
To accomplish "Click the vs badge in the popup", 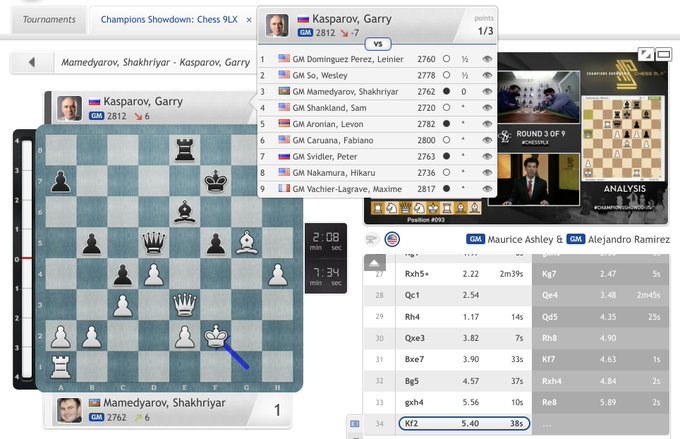I will (378, 44).
